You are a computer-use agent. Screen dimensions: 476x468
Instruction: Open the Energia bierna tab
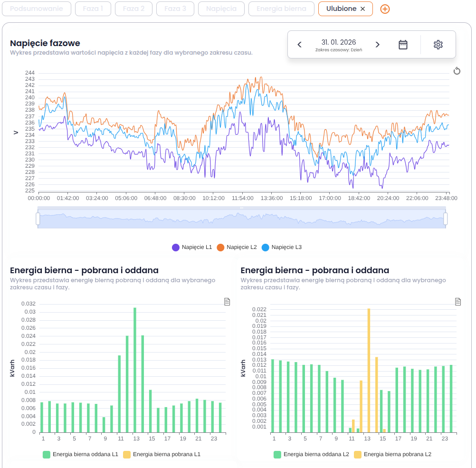pyautogui.click(x=281, y=9)
